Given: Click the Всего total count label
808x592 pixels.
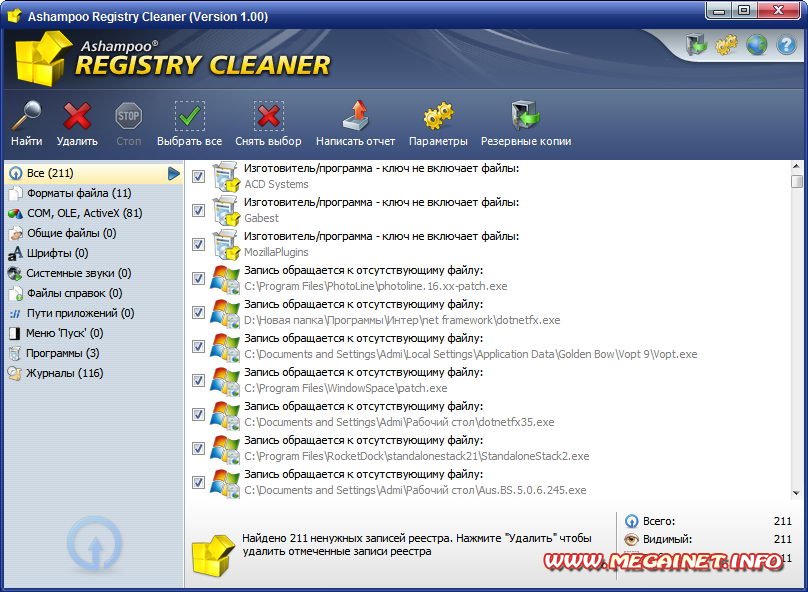Looking at the screenshot, I should [x=659, y=521].
